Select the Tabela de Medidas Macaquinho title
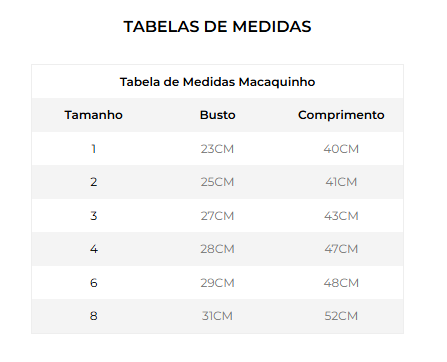 coord(217,82)
